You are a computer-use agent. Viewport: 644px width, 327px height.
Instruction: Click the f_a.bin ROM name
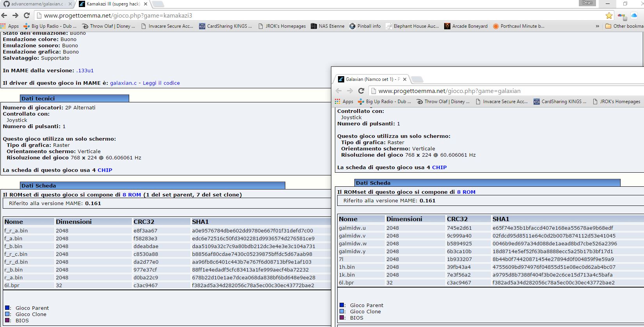point(13,239)
